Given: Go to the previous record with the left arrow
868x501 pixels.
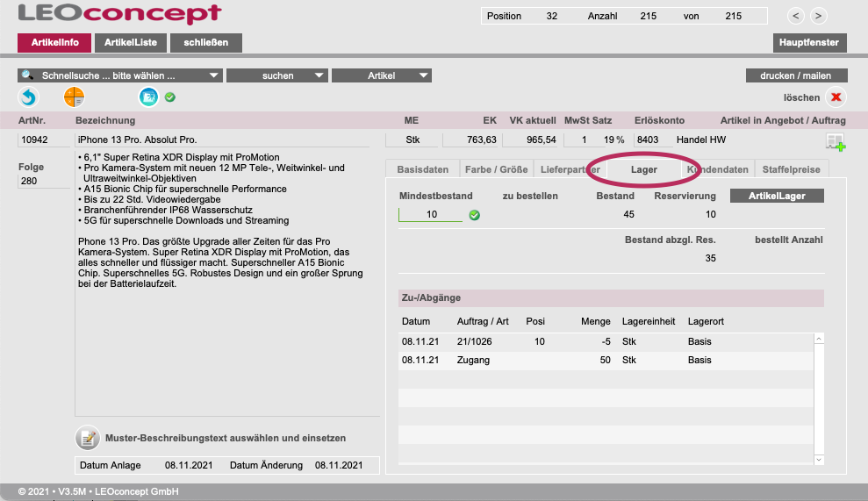Looking at the screenshot, I should pyautogui.click(x=795, y=16).
